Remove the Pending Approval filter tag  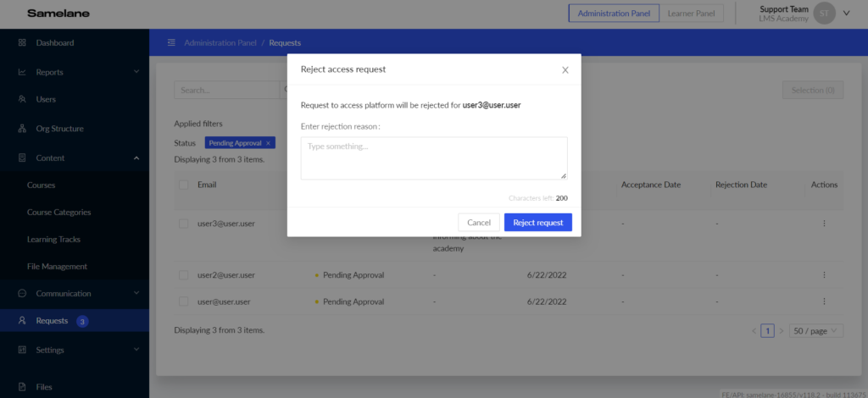pyautogui.click(x=269, y=143)
